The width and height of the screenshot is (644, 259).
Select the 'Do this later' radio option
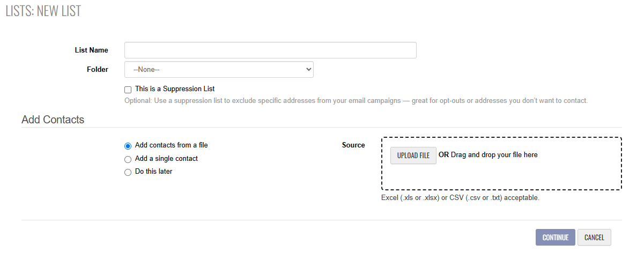click(128, 173)
